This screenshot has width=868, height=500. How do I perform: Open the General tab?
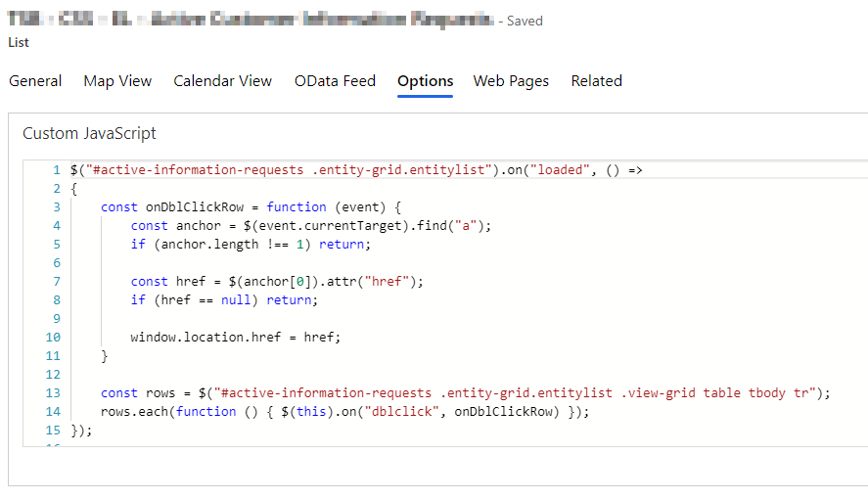pos(35,81)
